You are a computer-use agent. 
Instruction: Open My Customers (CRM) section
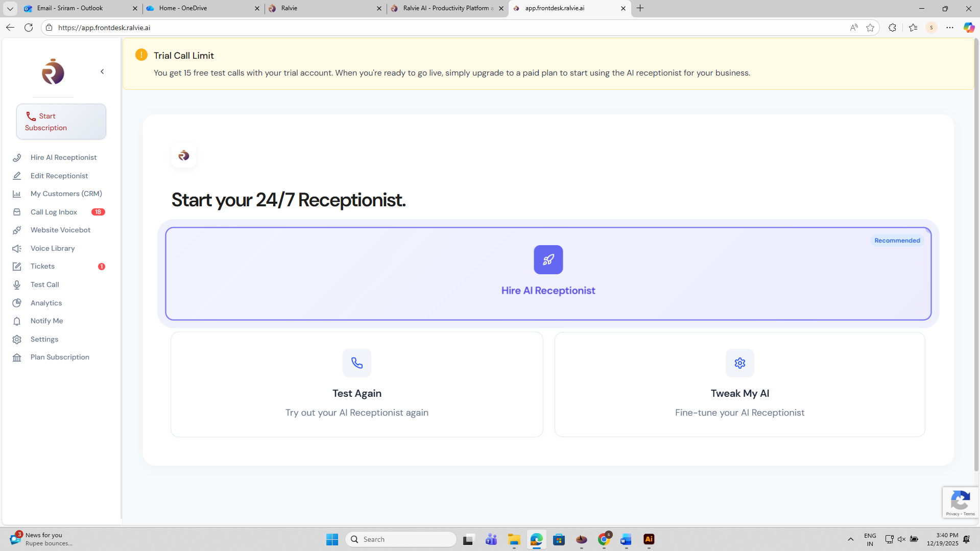[x=66, y=194]
